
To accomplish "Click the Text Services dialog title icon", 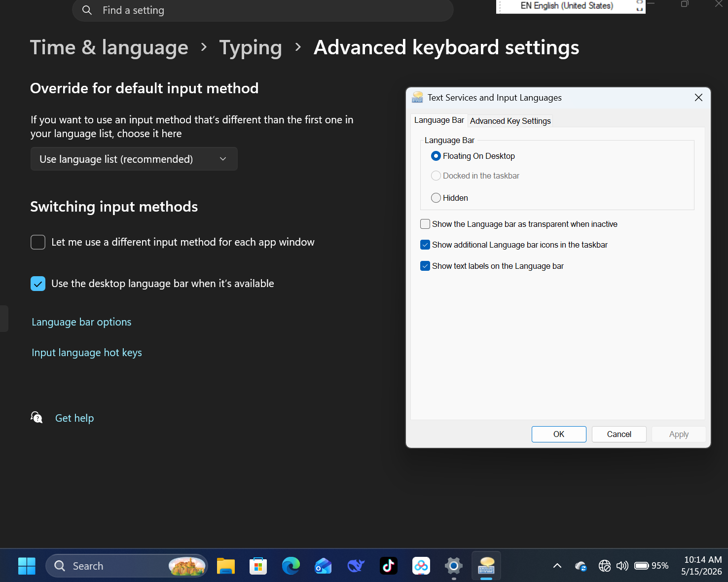I will [418, 97].
